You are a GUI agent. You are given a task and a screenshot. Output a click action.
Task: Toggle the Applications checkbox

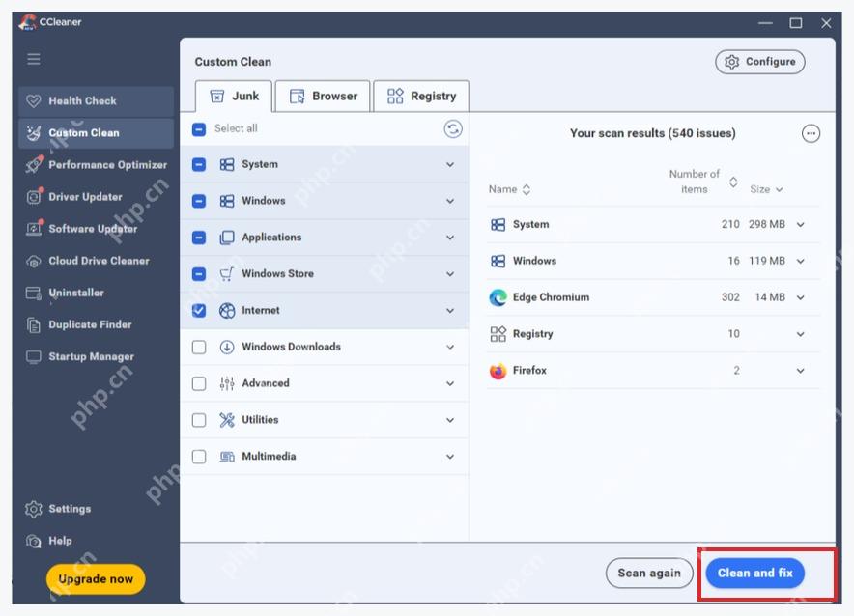[199, 238]
